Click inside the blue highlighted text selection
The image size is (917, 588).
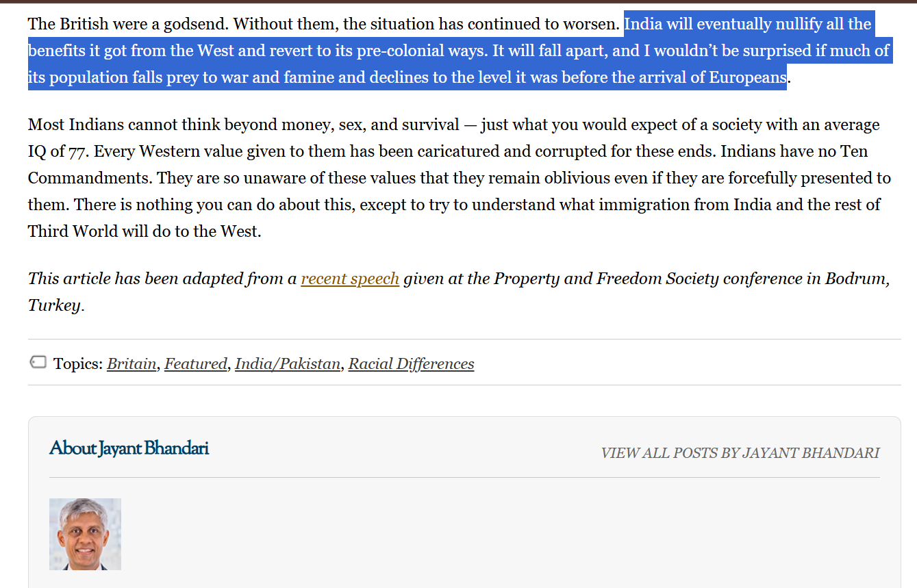[x=411, y=51]
